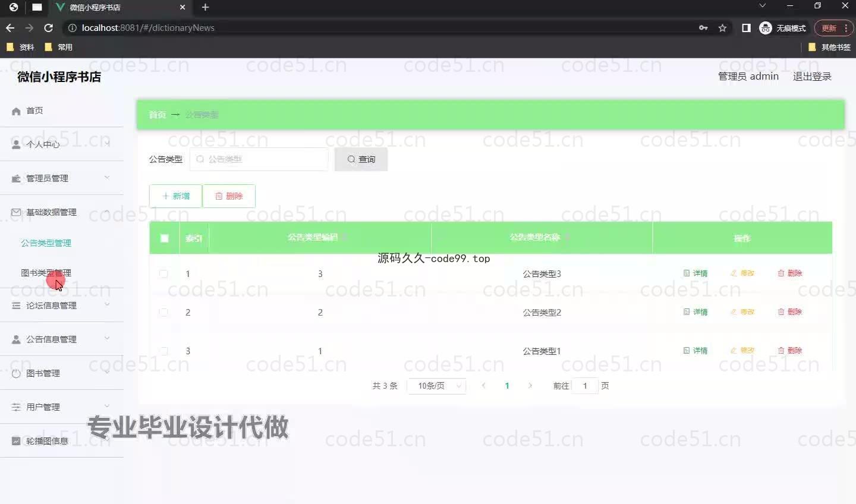
Task: Click 删除 for 公告类型1
Action: pos(790,351)
